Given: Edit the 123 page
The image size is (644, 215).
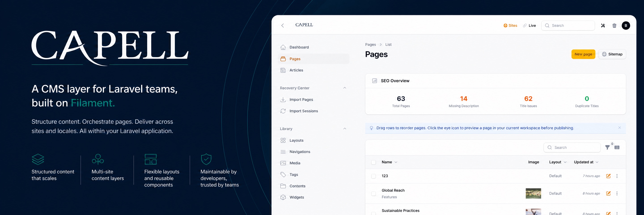Looking at the screenshot, I should (608, 176).
